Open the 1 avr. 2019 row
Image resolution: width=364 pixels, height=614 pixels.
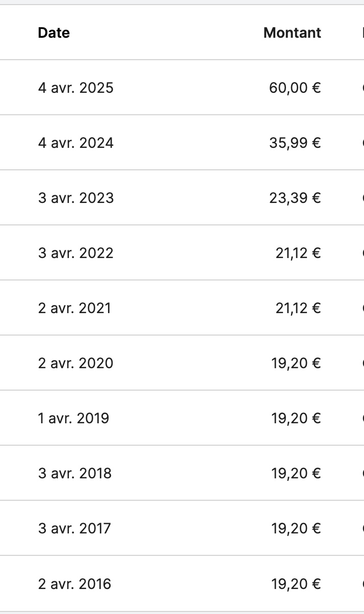tap(73, 418)
